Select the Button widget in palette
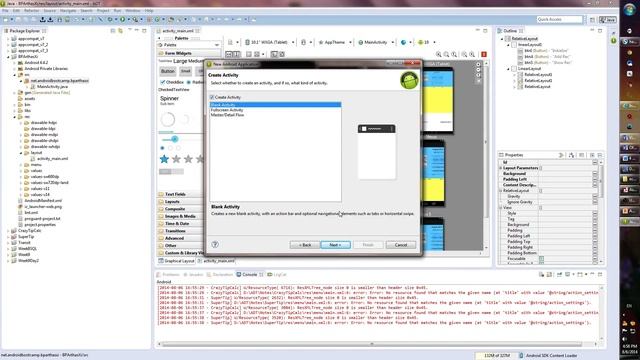640x360 pixels. [167, 71]
